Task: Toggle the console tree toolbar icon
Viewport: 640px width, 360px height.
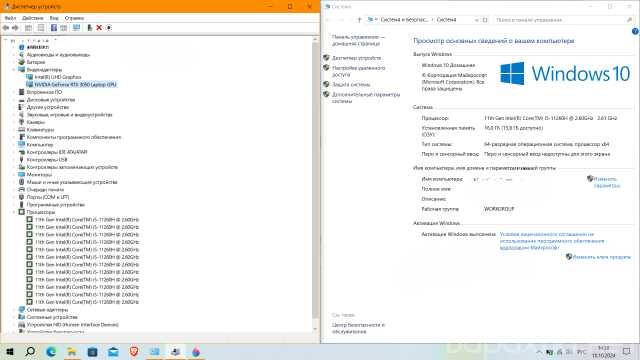Action: click(28, 28)
